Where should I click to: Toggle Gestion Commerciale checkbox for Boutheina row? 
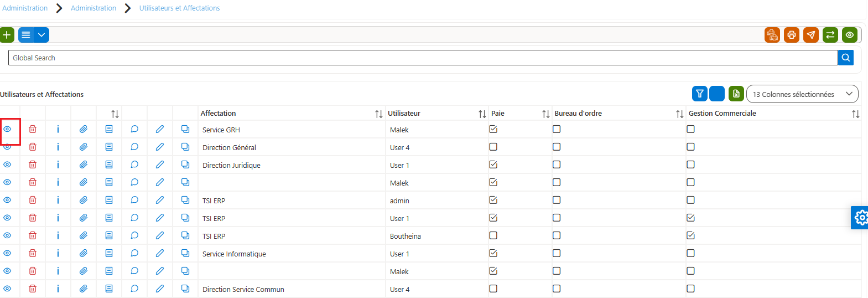[690, 235]
